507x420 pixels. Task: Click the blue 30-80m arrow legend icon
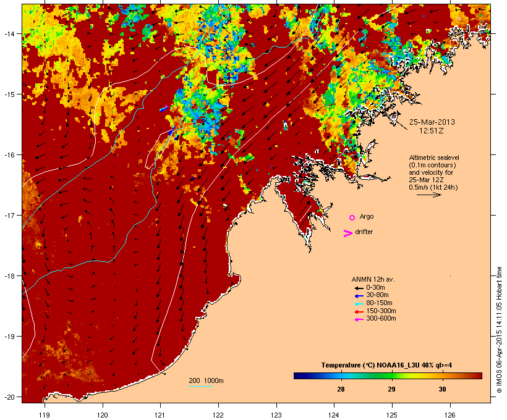point(359,296)
